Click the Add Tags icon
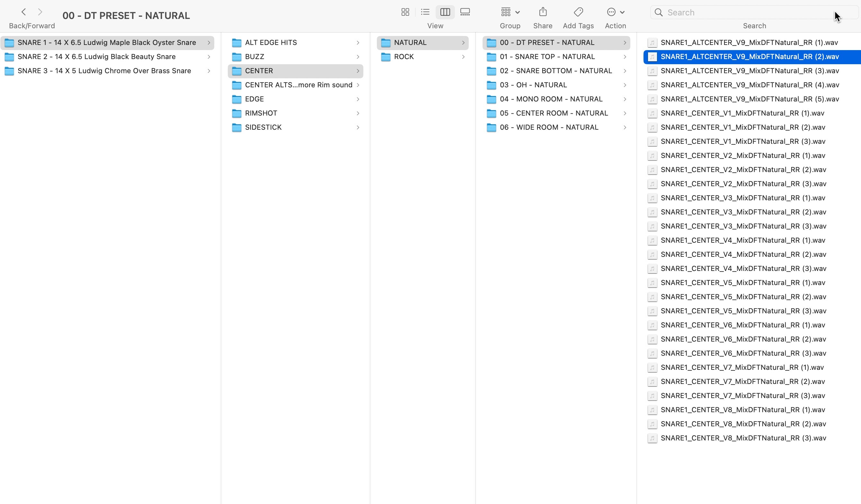This screenshot has width=861, height=504. (x=578, y=12)
